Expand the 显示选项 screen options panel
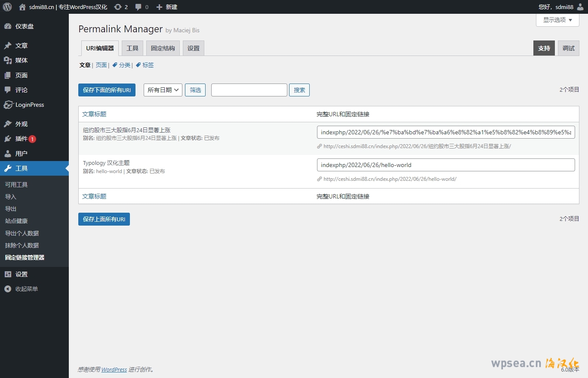The image size is (588, 378). coord(557,20)
